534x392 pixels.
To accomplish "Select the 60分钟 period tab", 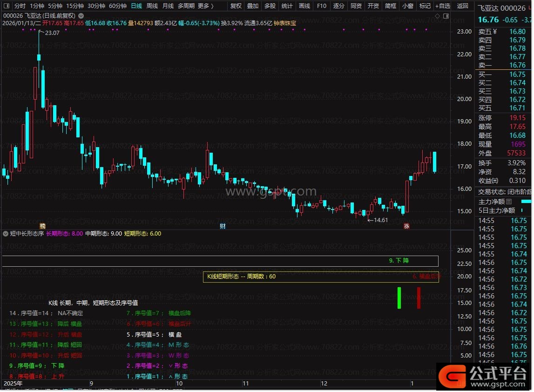I will [117, 6].
